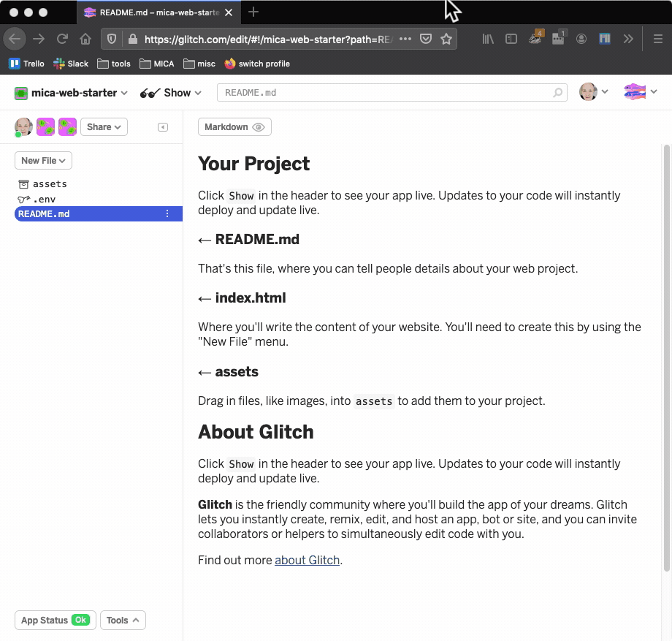Show more toolbar items overflow chevron
Screen dimensions: 672x641
click(x=628, y=39)
